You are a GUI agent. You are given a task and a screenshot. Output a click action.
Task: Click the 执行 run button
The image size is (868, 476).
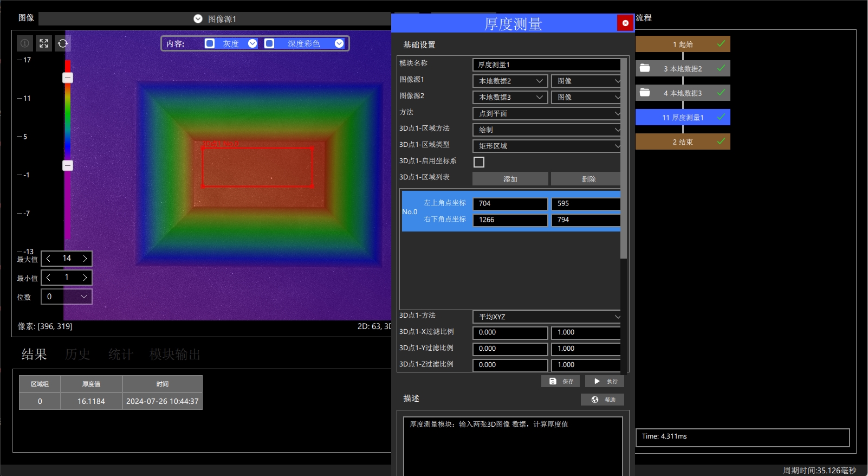[605, 381]
